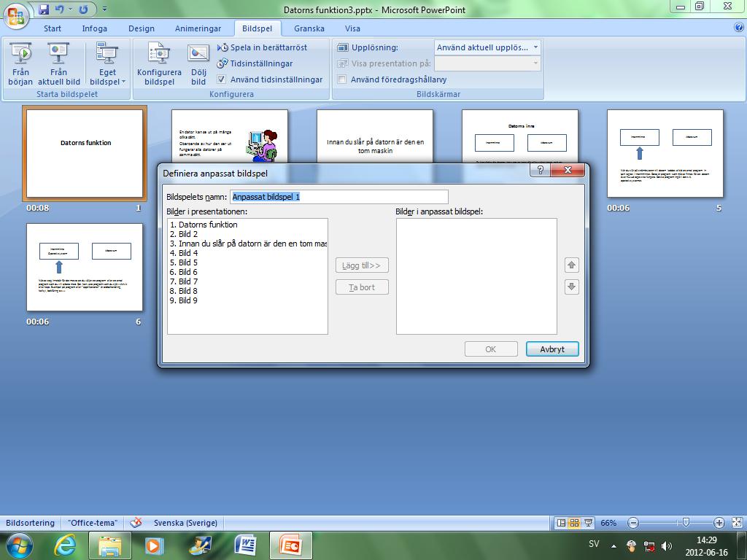The image size is (747, 560).
Task: Click the zoom slider handle
Action: [x=686, y=523]
